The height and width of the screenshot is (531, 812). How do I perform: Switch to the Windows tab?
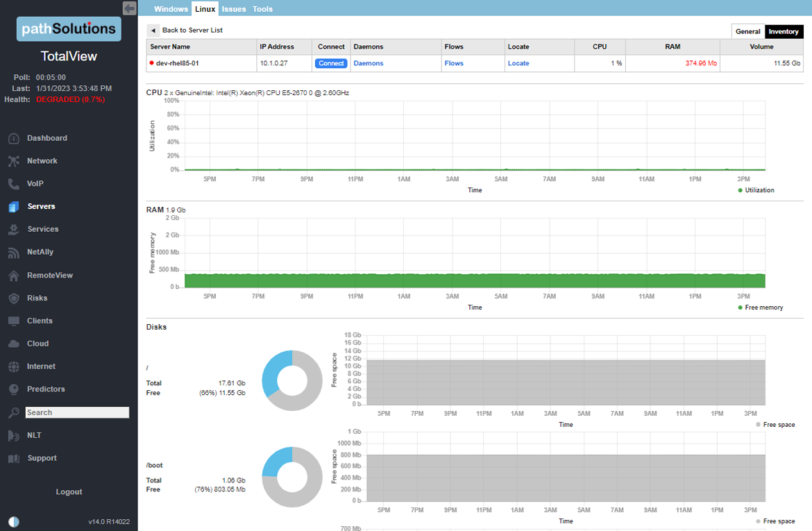(171, 9)
